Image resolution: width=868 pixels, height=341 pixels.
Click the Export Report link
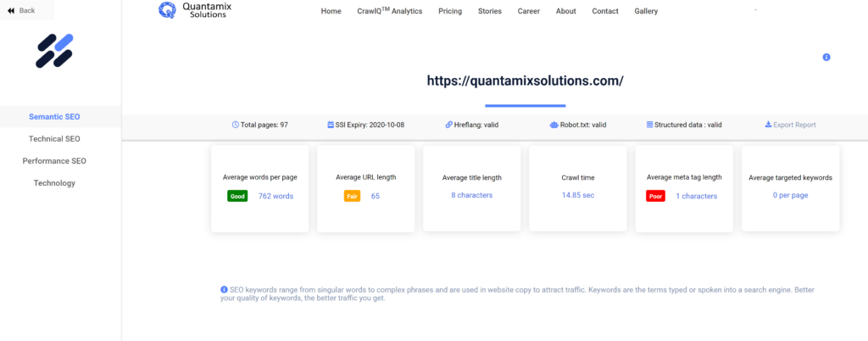click(794, 125)
